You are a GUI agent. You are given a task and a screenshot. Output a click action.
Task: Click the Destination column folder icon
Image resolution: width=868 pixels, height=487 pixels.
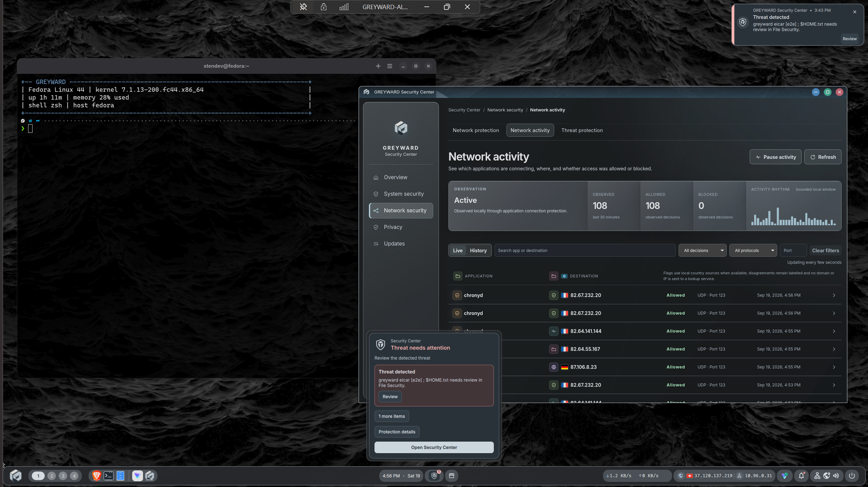[553, 276]
